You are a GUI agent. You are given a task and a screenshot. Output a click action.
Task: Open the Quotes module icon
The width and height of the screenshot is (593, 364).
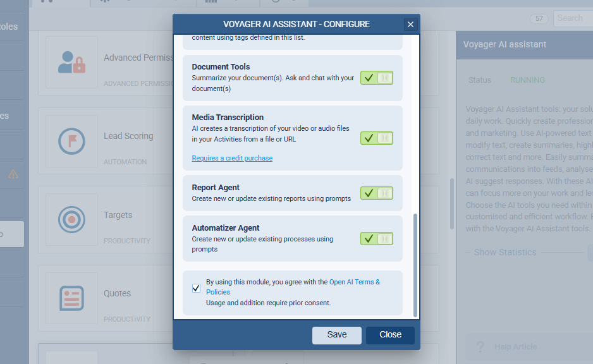[x=71, y=298]
